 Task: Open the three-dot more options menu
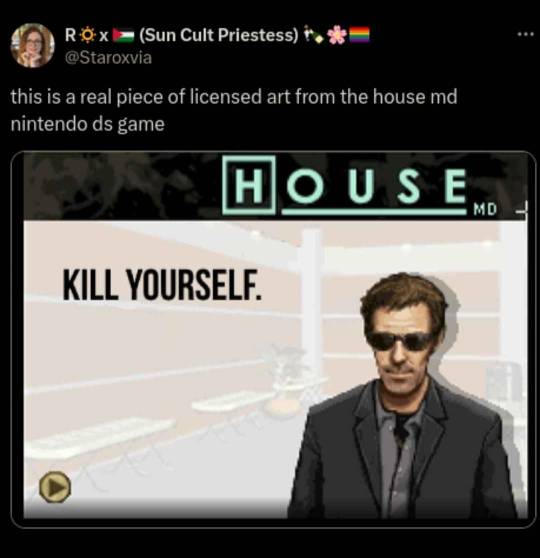pos(525,35)
